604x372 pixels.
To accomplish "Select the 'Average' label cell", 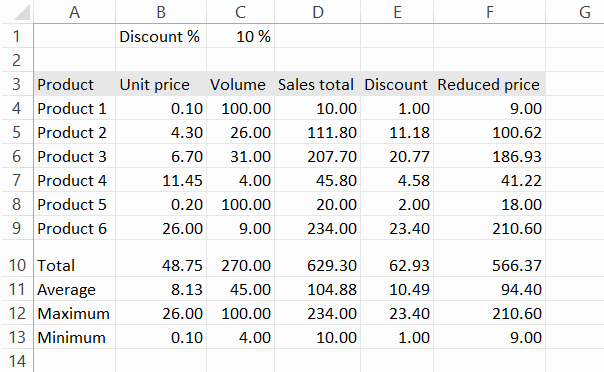I will (x=74, y=289).
